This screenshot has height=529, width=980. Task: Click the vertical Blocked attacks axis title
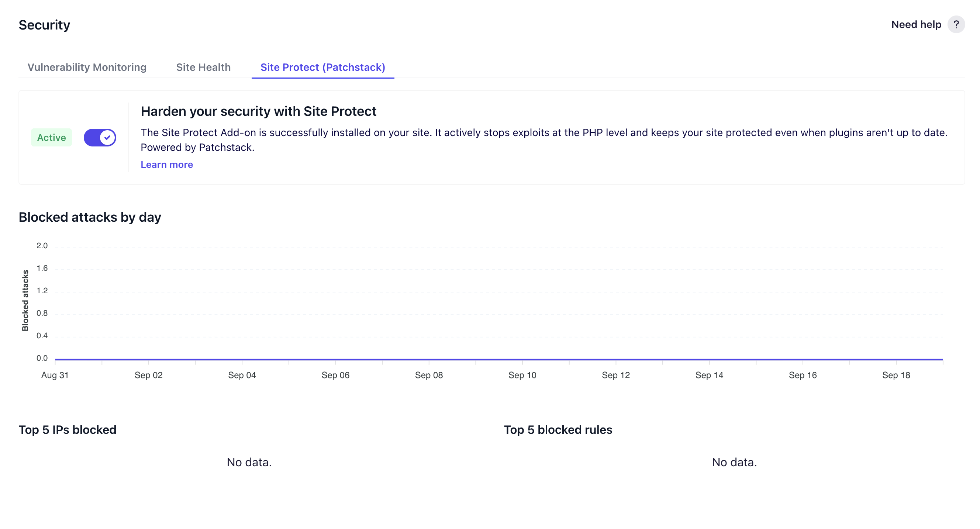coord(25,300)
